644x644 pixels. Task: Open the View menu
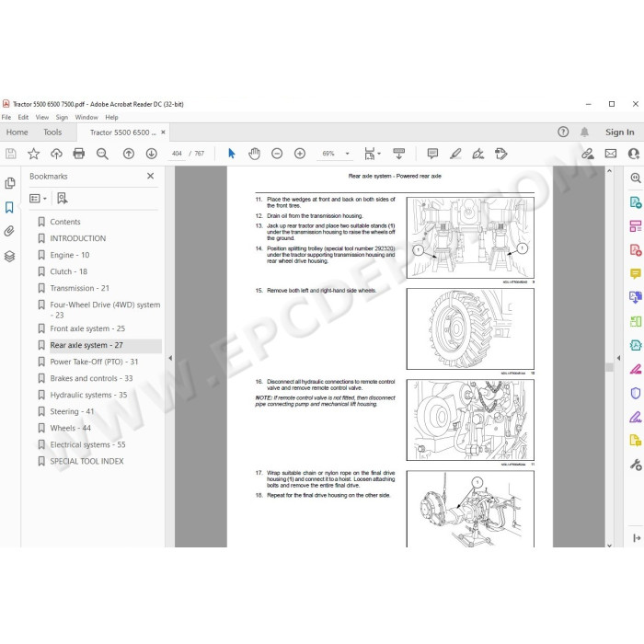(x=42, y=118)
